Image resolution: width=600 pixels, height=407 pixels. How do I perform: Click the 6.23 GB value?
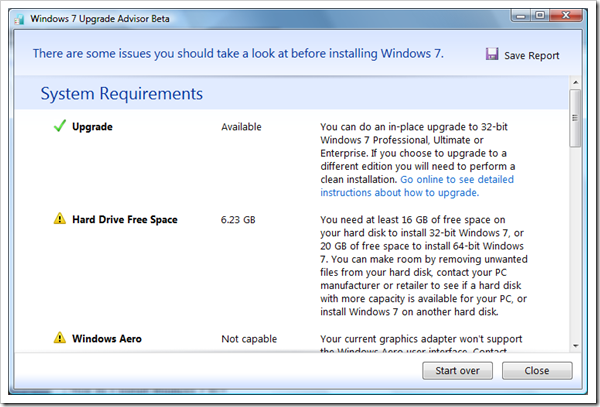(x=238, y=220)
